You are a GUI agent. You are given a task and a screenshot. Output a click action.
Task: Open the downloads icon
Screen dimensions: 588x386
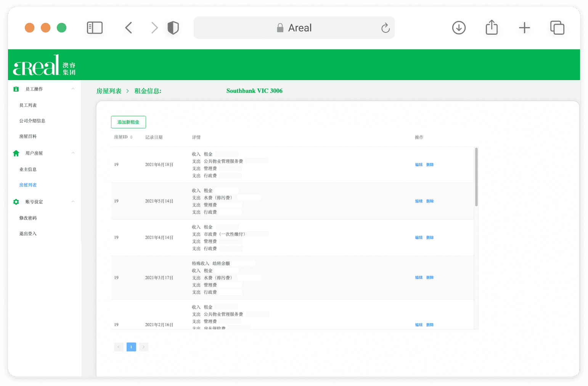(x=459, y=28)
